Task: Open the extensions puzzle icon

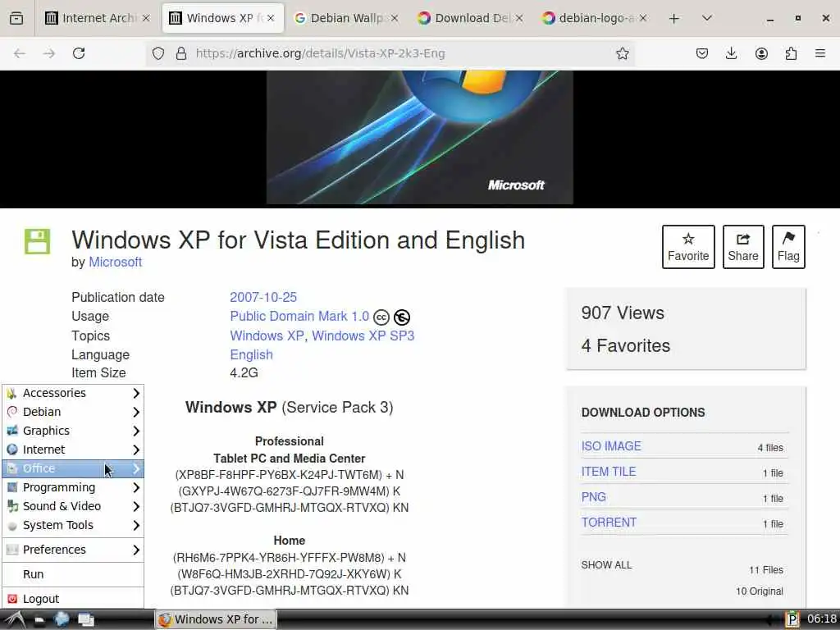Action: coord(791,53)
